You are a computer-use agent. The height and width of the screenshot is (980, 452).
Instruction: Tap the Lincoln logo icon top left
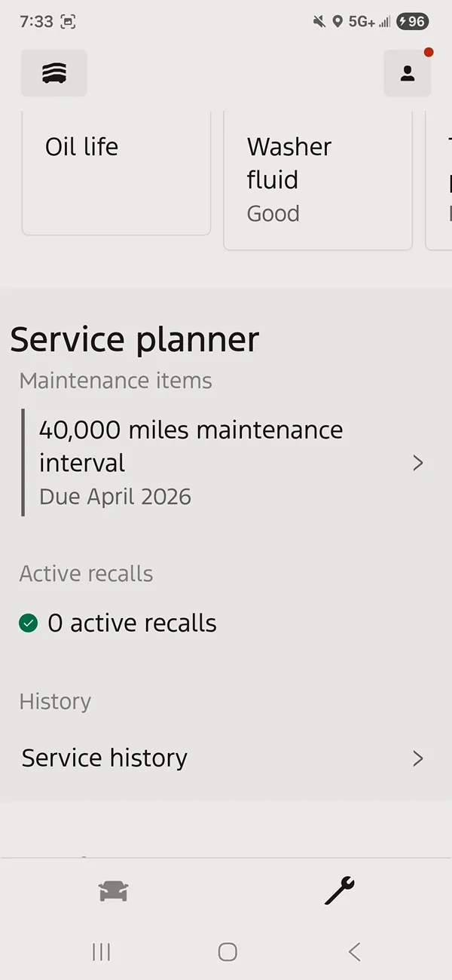pos(53,73)
